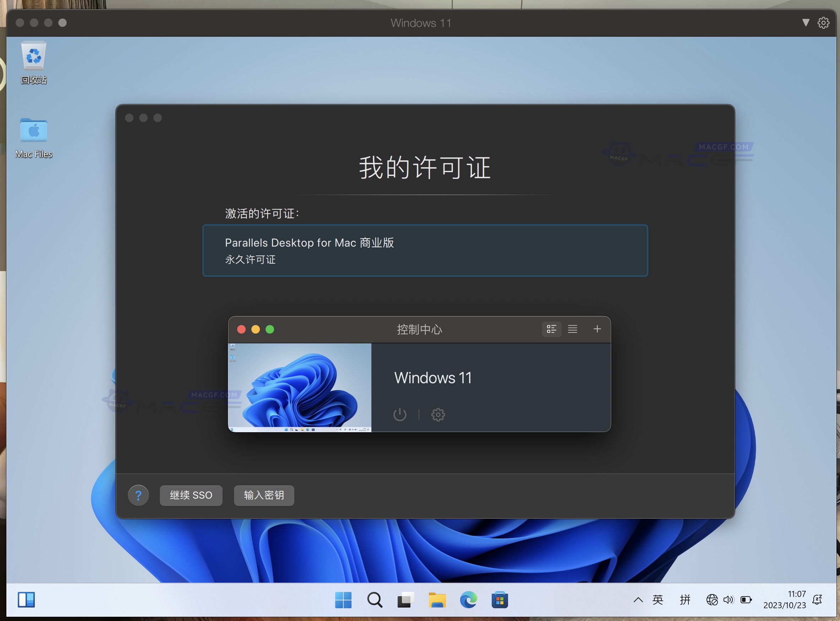Viewport: 840px width, 621px height.
Task: Click the Windows 11 VM thumbnail preview
Action: (300, 387)
